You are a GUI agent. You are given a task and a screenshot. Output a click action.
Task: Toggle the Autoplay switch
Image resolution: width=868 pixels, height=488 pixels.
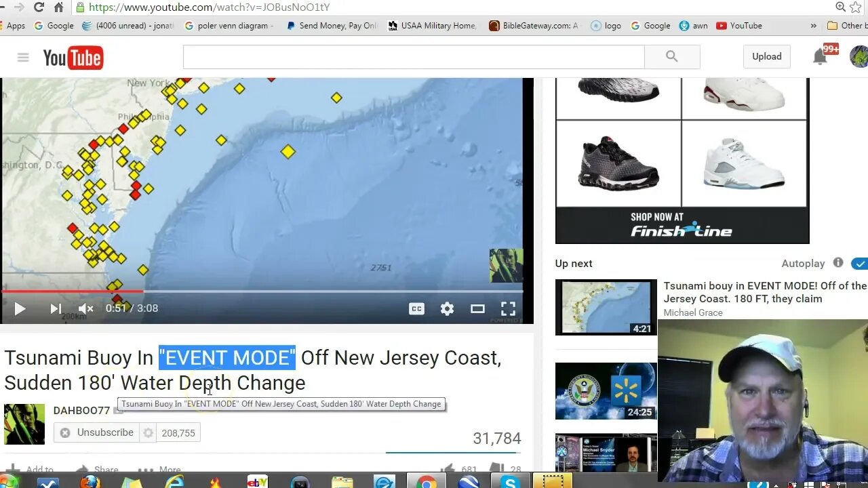pos(860,264)
